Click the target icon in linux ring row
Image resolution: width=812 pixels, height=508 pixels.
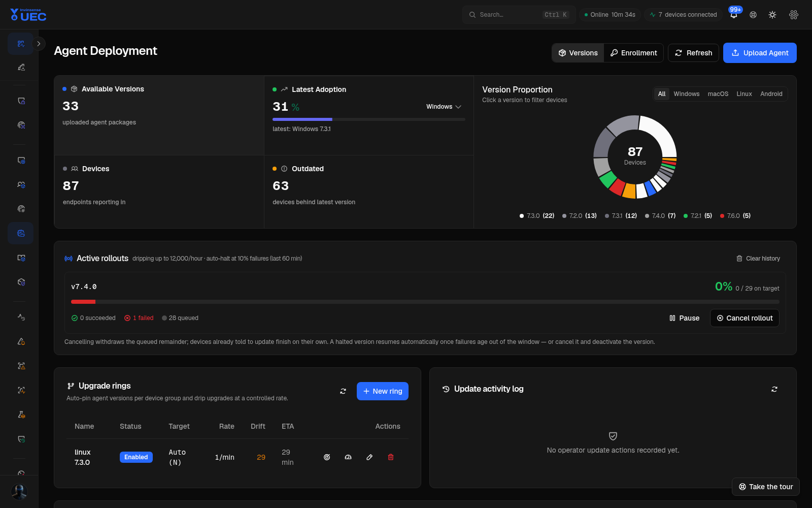pyautogui.click(x=327, y=457)
